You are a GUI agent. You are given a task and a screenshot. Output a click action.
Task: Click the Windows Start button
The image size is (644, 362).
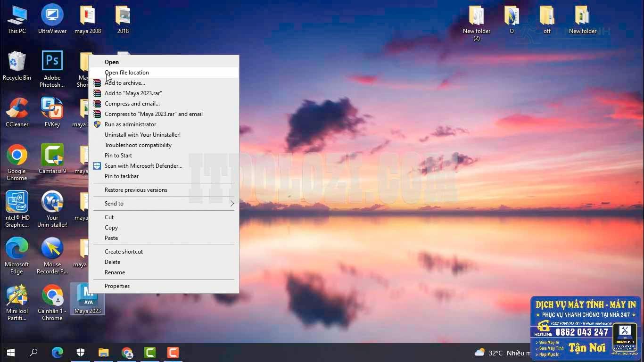[x=10, y=353]
